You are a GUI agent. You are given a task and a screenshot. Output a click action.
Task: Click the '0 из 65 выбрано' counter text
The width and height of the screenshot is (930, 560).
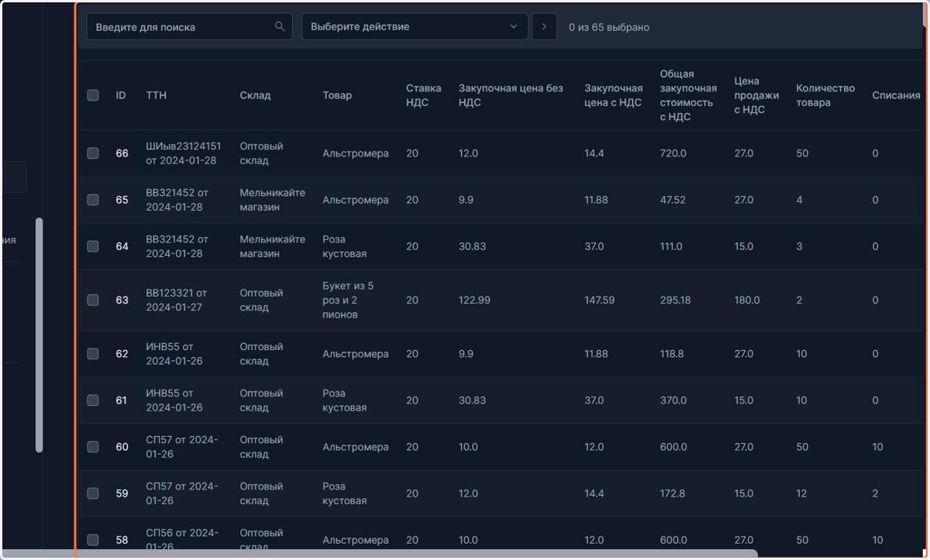pyautogui.click(x=609, y=27)
